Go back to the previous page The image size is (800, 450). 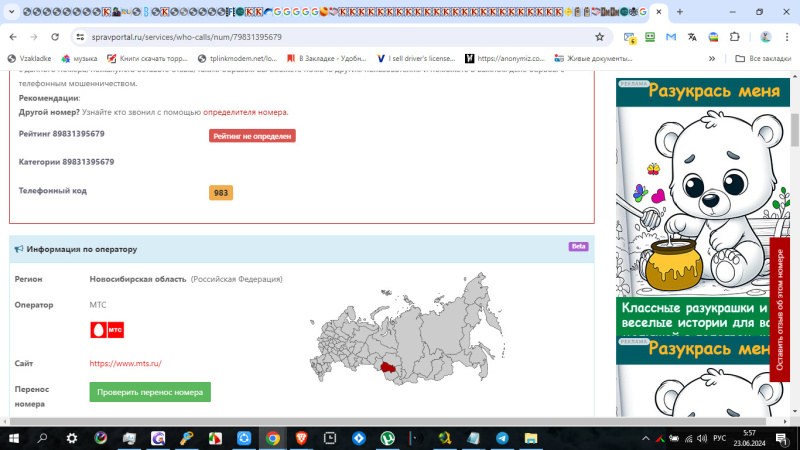(x=13, y=37)
